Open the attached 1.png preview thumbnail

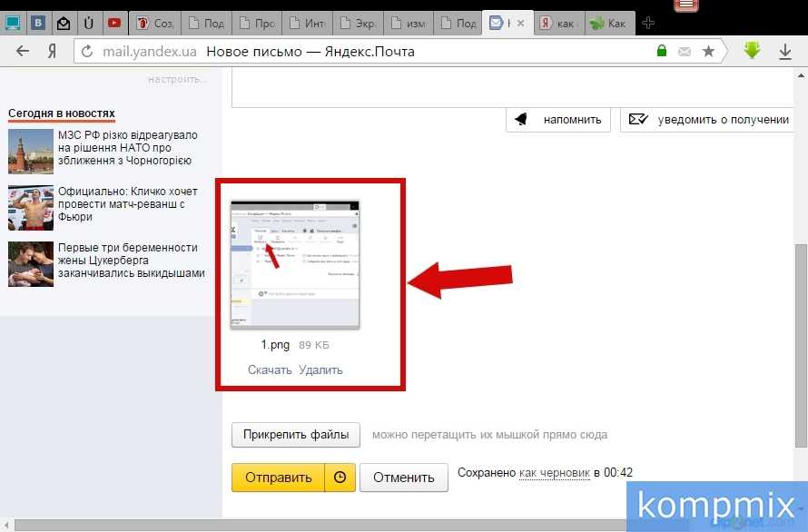(295, 265)
